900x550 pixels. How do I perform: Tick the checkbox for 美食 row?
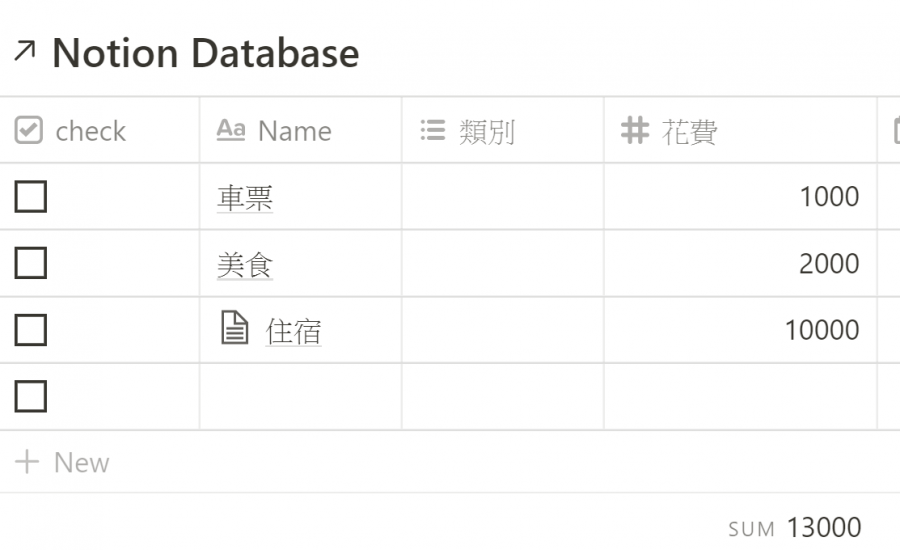(x=30, y=263)
